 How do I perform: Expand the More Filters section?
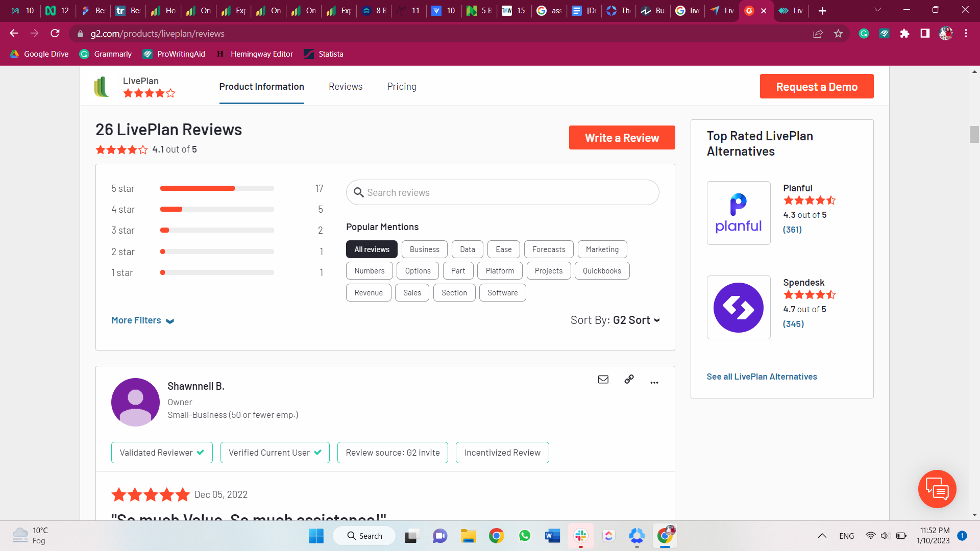(142, 320)
